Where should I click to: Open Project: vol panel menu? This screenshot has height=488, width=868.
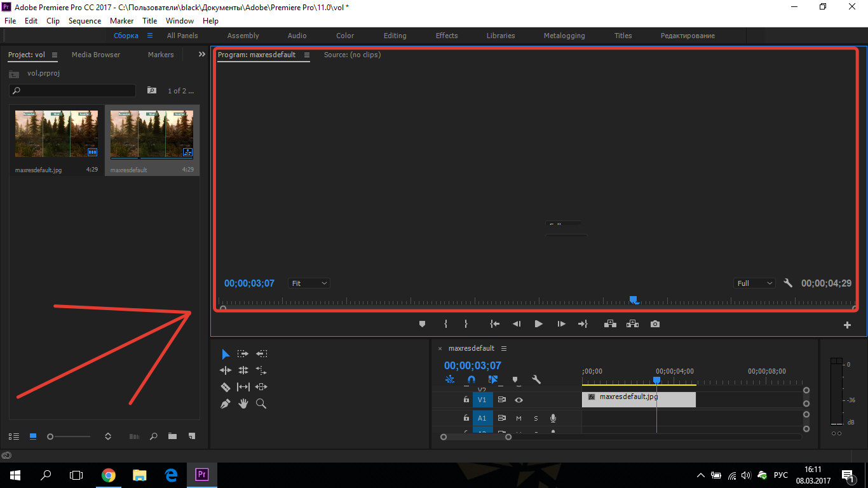point(55,55)
